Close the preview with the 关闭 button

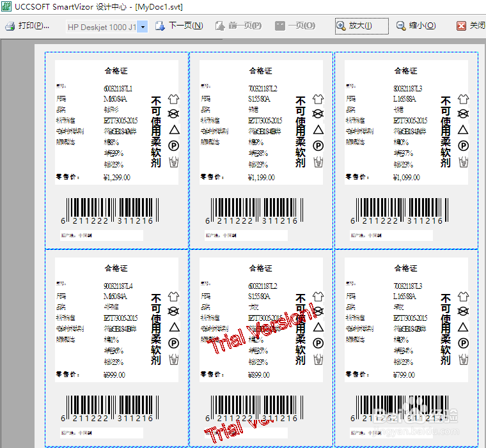tap(471, 26)
